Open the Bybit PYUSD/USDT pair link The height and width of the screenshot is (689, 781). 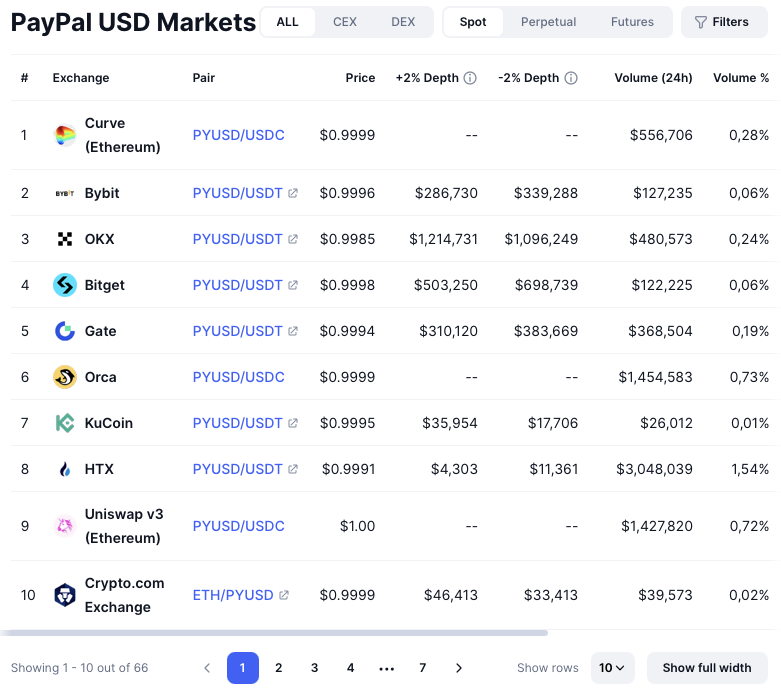point(238,193)
